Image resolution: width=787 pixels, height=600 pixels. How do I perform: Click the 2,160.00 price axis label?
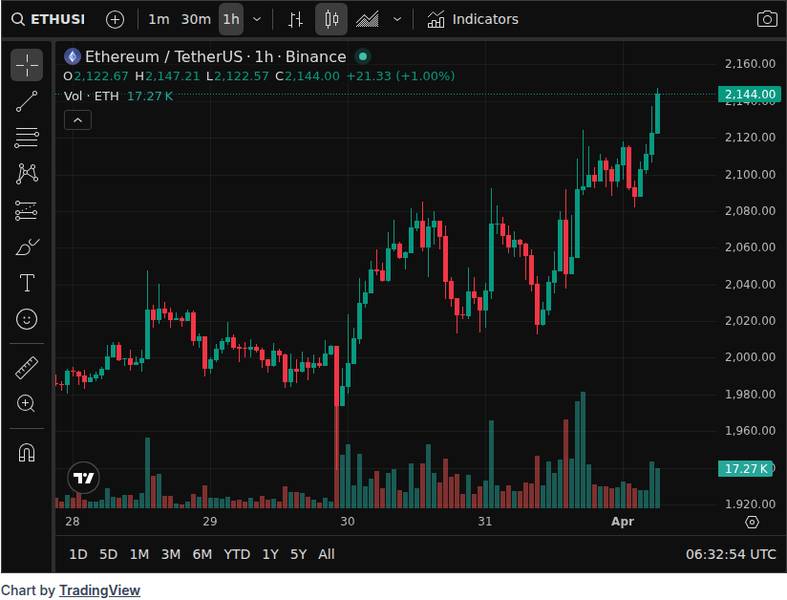tap(750, 64)
